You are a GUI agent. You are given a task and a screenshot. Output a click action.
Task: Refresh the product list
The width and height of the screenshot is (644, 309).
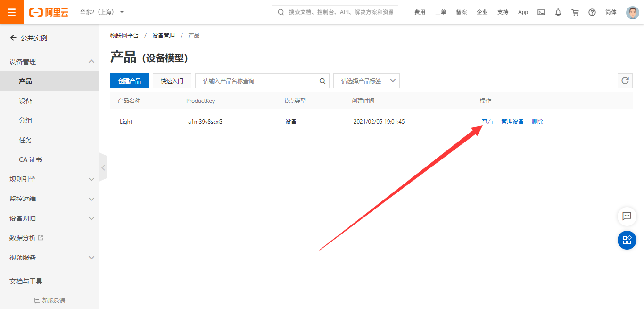click(x=625, y=80)
